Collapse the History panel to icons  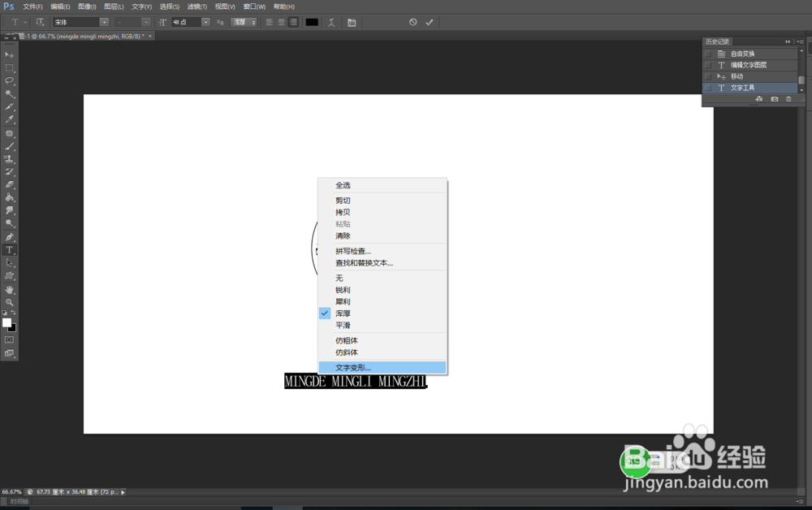[788, 41]
